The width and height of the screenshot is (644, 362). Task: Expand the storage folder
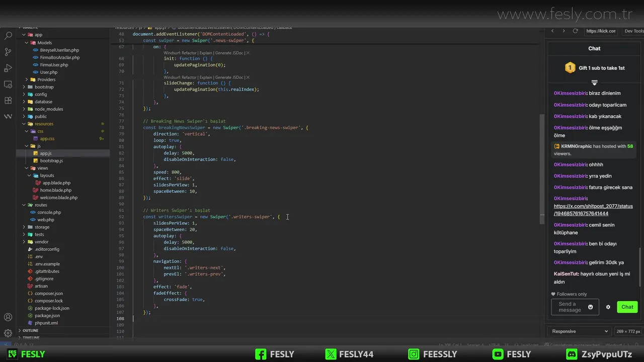24,227
